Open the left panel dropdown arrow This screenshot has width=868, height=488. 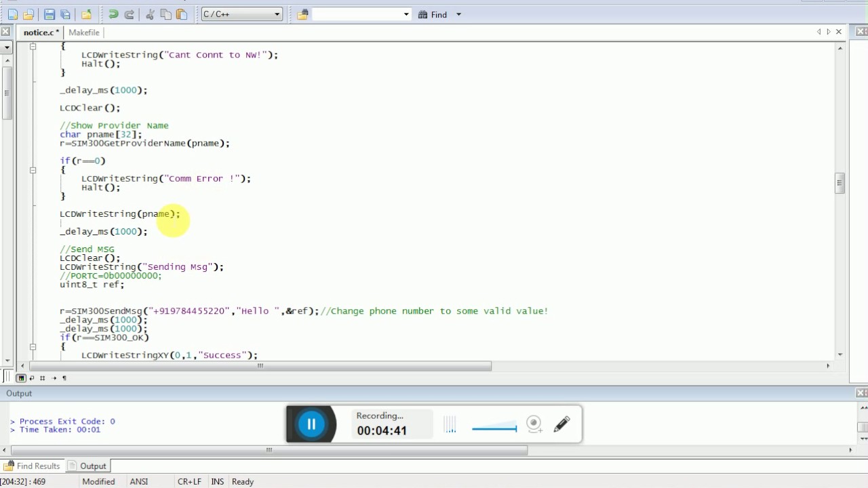[x=6, y=47]
